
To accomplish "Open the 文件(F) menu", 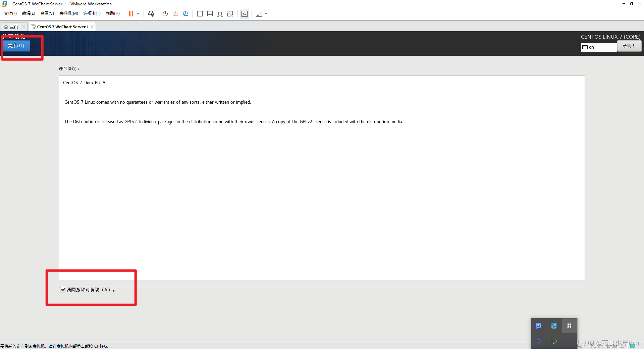I will (x=10, y=13).
